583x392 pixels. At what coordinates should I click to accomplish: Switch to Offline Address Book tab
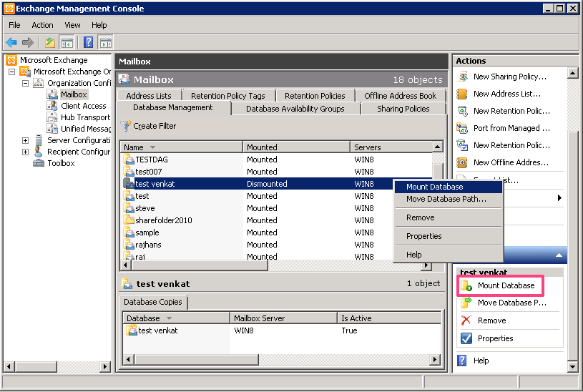pyautogui.click(x=401, y=96)
